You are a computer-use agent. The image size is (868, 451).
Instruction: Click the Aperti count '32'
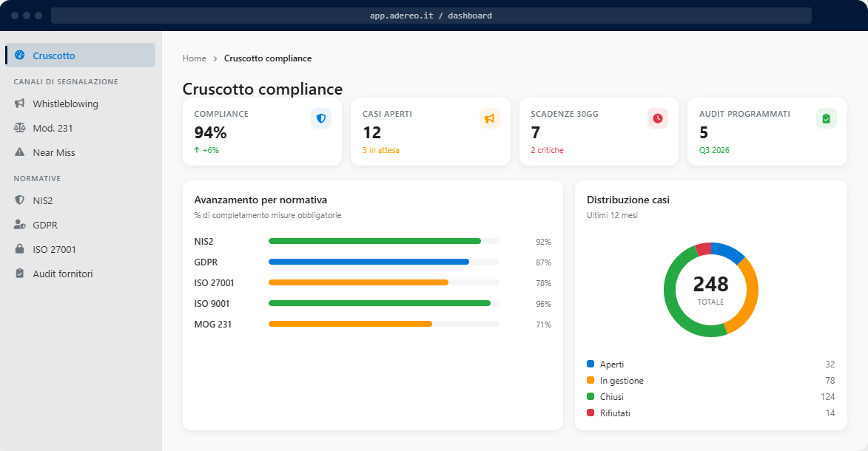pos(830,364)
